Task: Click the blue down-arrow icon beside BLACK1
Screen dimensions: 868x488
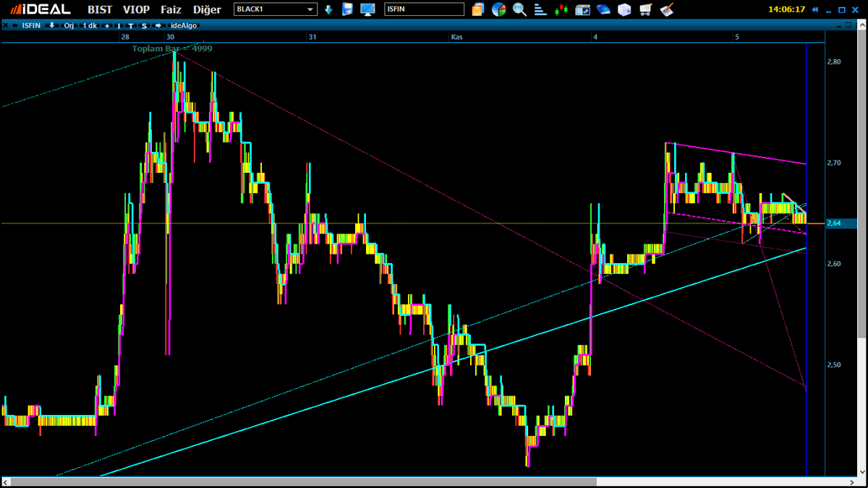Action: coord(328,9)
